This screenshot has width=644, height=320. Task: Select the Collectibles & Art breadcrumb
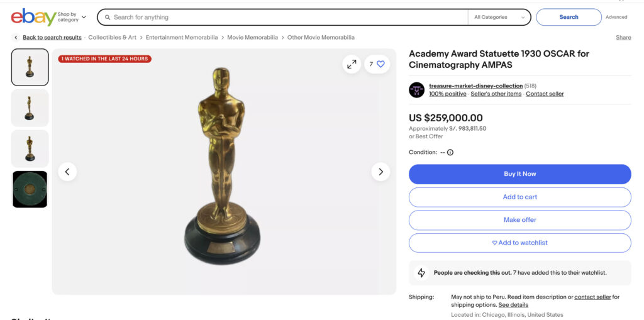[x=113, y=38]
